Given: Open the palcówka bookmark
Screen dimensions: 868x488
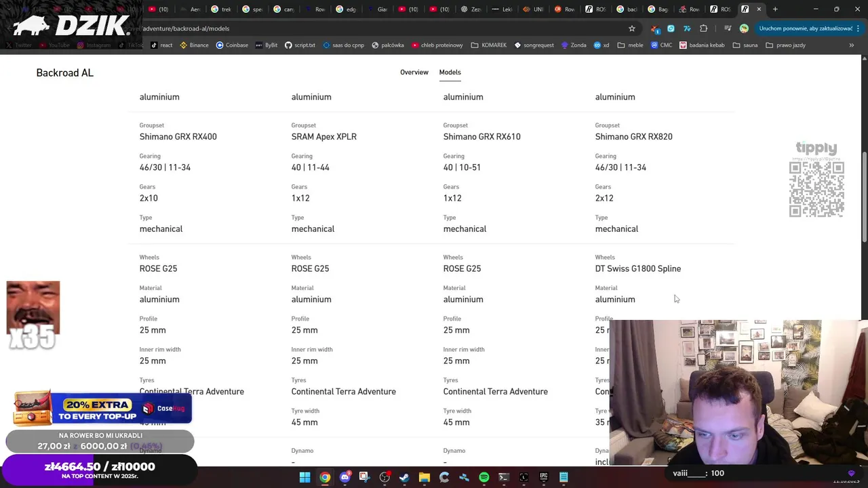Looking at the screenshot, I should (387, 45).
